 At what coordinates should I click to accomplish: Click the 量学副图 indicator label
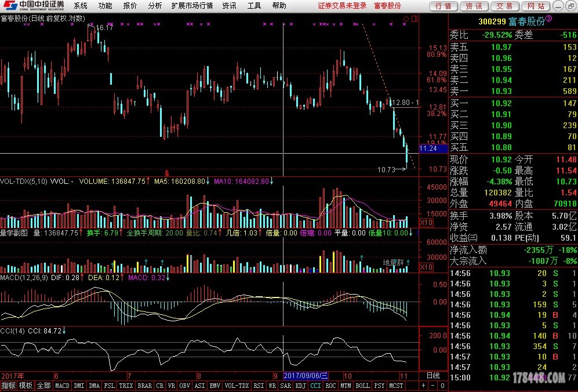[14, 233]
